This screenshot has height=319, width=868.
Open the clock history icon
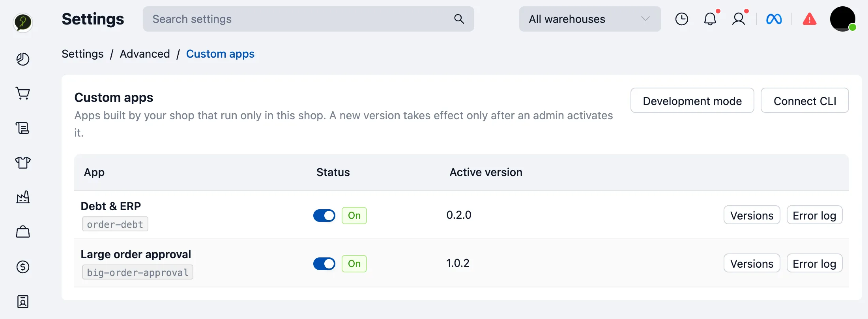pos(682,19)
